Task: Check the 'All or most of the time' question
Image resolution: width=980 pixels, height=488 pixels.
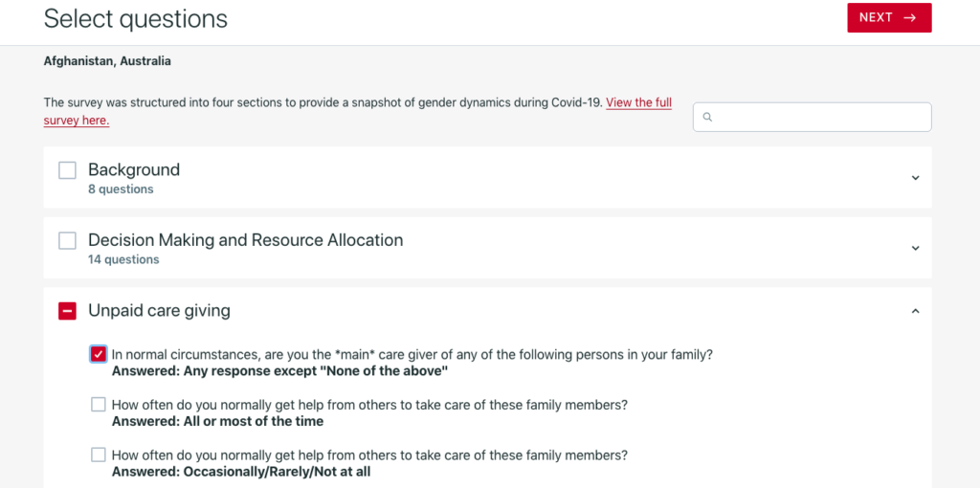Action: pos(99,405)
